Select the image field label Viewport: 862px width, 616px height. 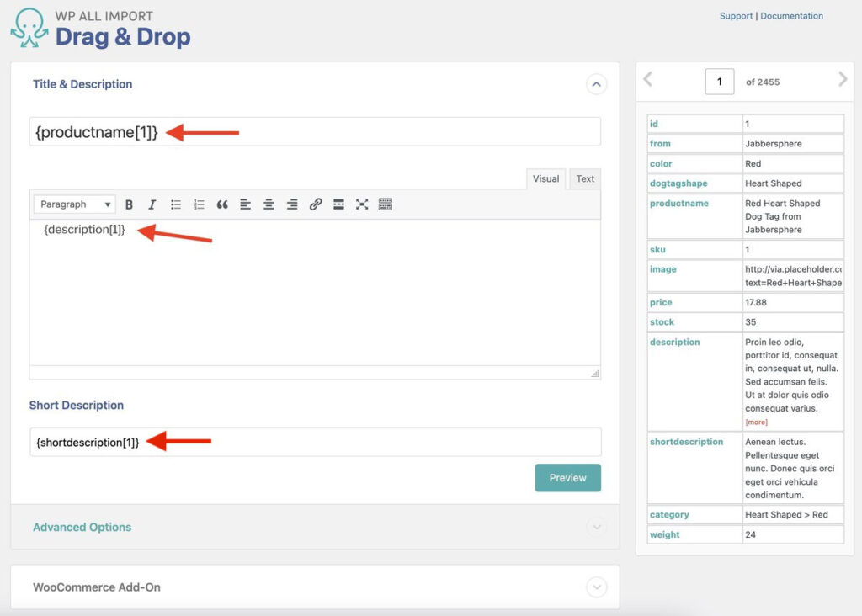(x=663, y=269)
